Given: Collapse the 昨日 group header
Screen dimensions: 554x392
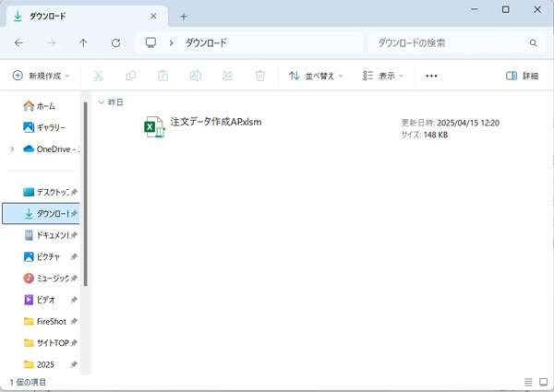Looking at the screenshot, I should [x=100, y=101].
